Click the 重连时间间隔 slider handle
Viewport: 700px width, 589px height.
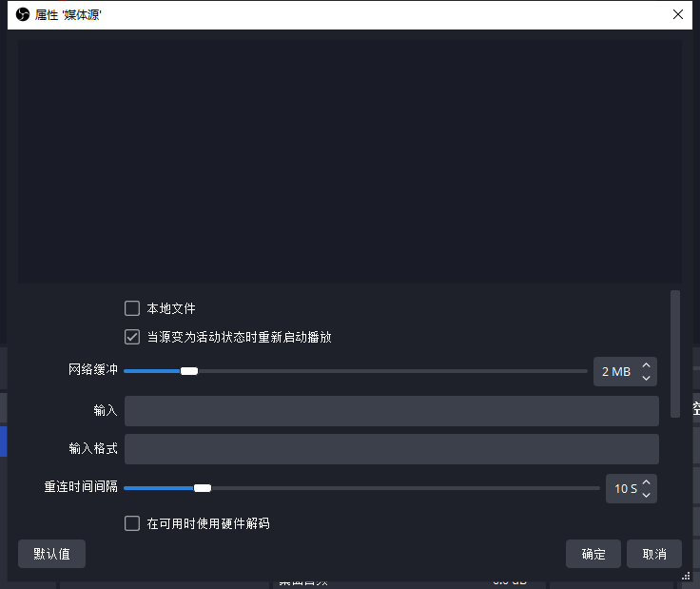pyautogui.click(x=202, y=488)
